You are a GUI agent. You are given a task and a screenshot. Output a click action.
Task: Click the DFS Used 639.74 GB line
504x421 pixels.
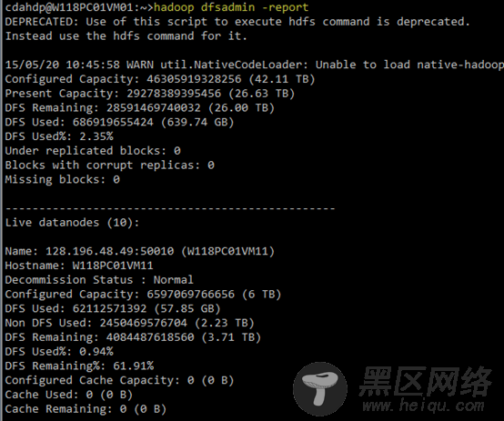pyautogui.click(x=119, y=122)
